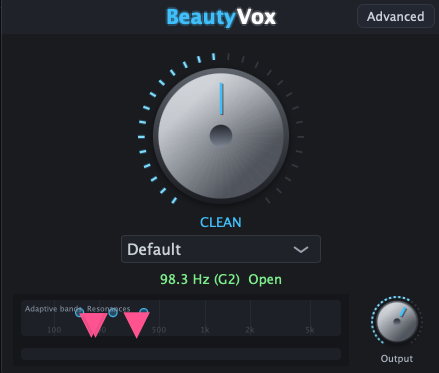Click the 1k frequency mark

[205, 330]
